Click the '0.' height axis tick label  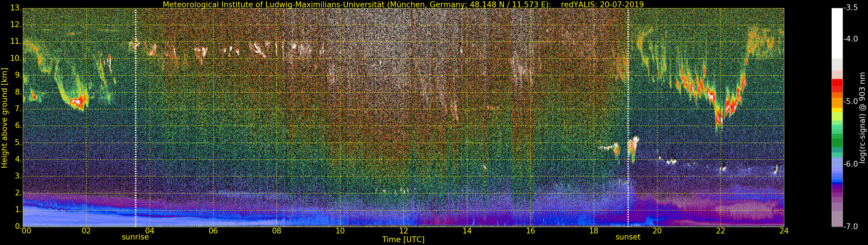click(x=18, y=226)
